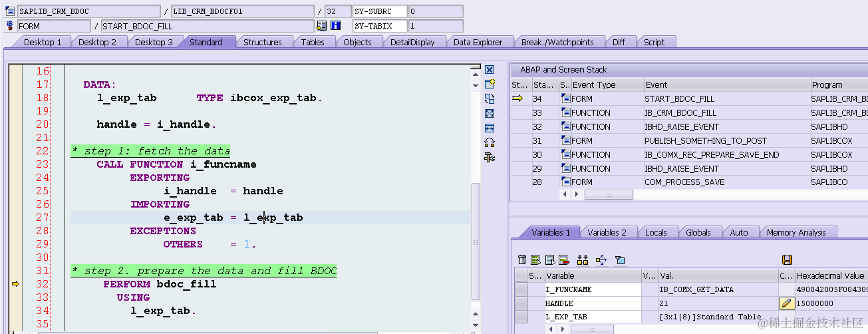Click the source icon in stack row 33
The width and height of the screenshot is (868, 334).
[x=566, y=112]
